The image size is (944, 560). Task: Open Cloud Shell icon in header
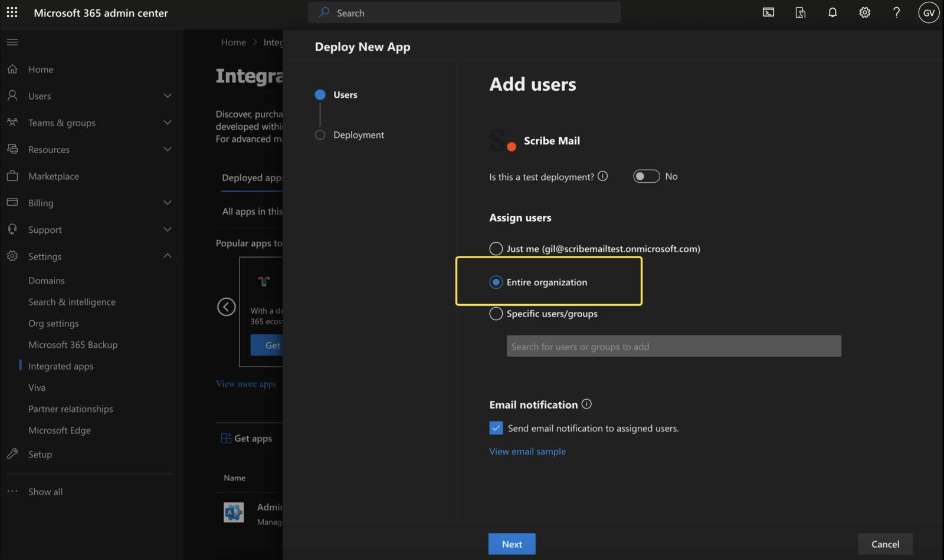tap(768, 12)
